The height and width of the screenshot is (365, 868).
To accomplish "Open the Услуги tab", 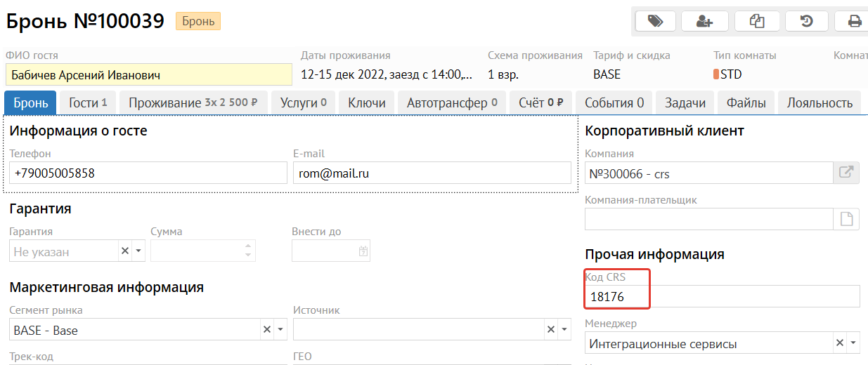I will coord(303,103).
